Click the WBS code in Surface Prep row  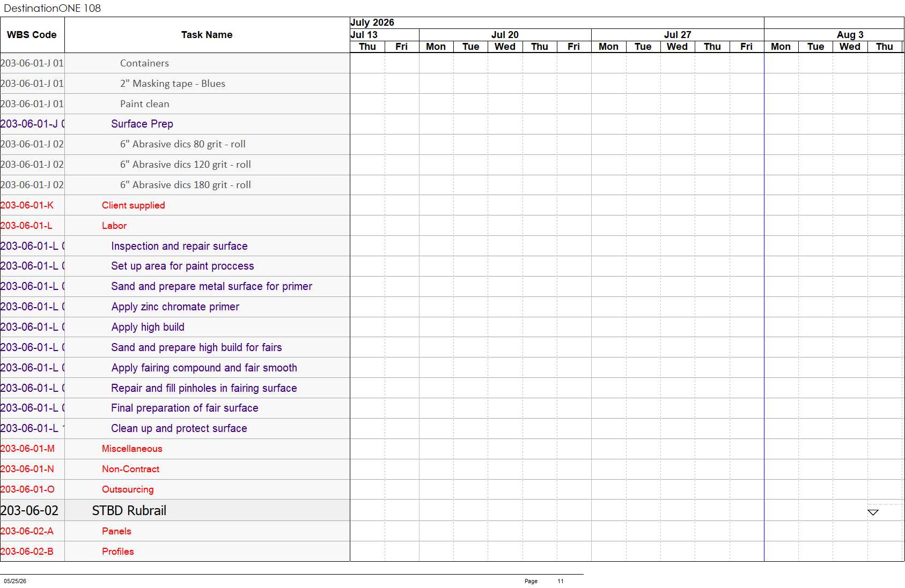[32, 124]
